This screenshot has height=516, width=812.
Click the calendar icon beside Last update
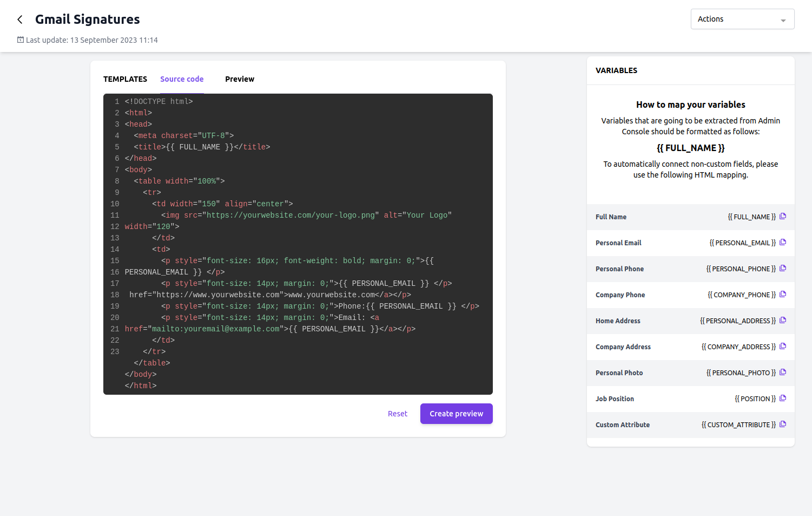[21, 40]
